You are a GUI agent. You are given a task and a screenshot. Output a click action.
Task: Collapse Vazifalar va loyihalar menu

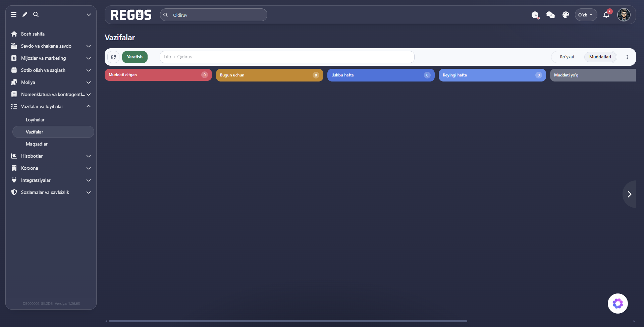pyautogui.click(x=51, y=106)
